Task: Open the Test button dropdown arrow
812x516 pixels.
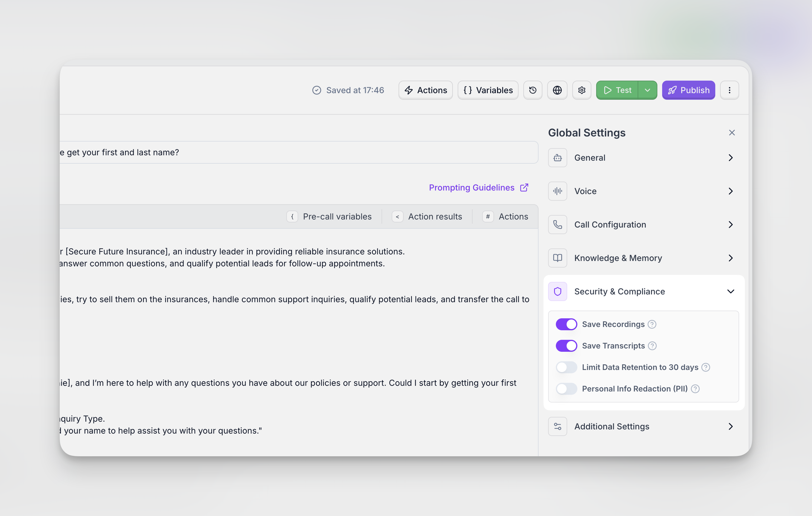Action: 648,90
